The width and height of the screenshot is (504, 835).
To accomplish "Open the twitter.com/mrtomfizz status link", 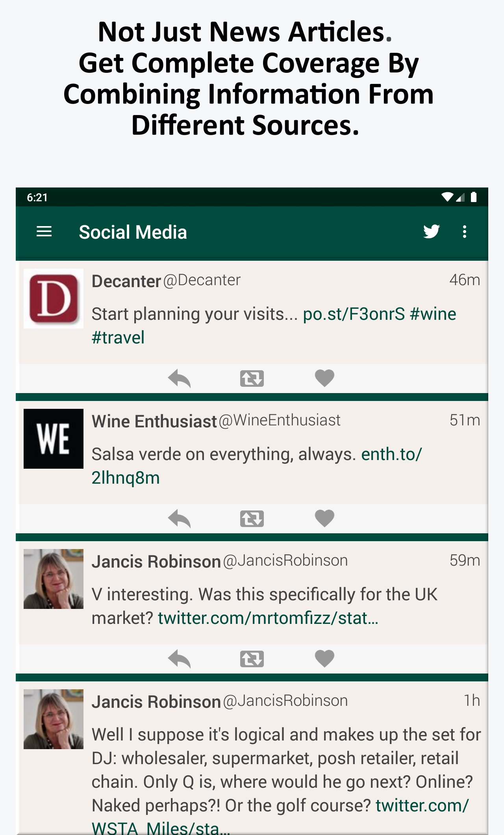I will [x=268, y=618].
